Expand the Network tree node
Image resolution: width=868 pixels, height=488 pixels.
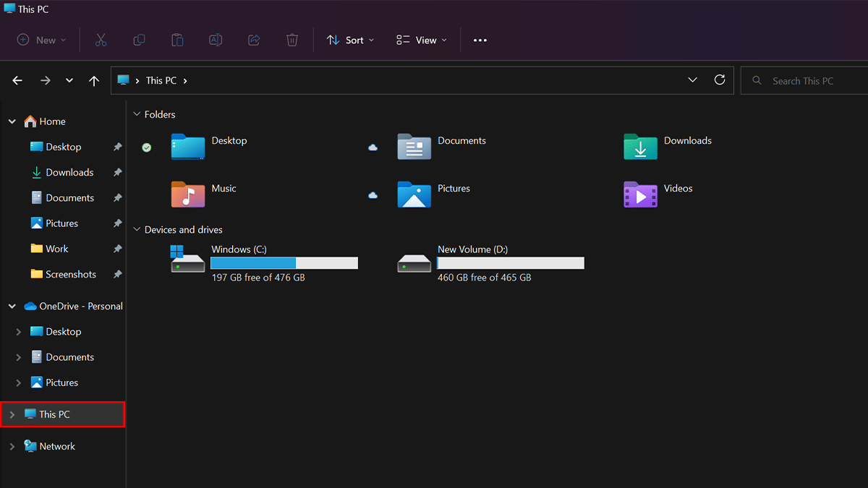coord(12,447)
